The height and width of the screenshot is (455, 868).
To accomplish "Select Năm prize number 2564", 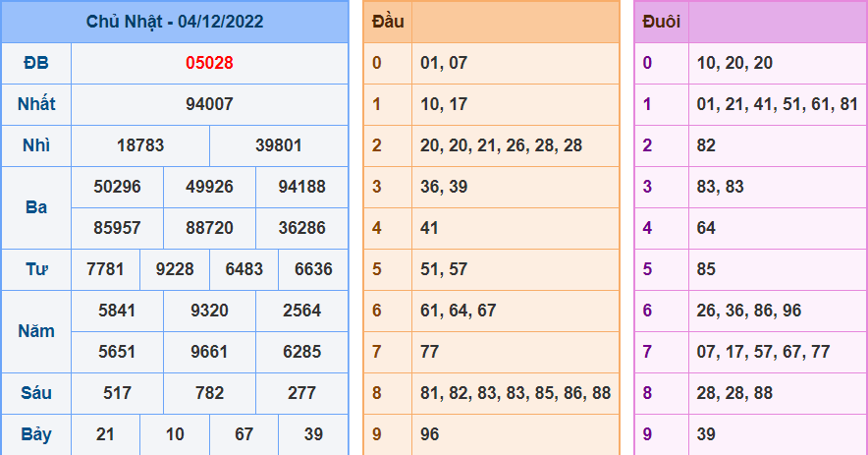I will click(x=301, y=311).
